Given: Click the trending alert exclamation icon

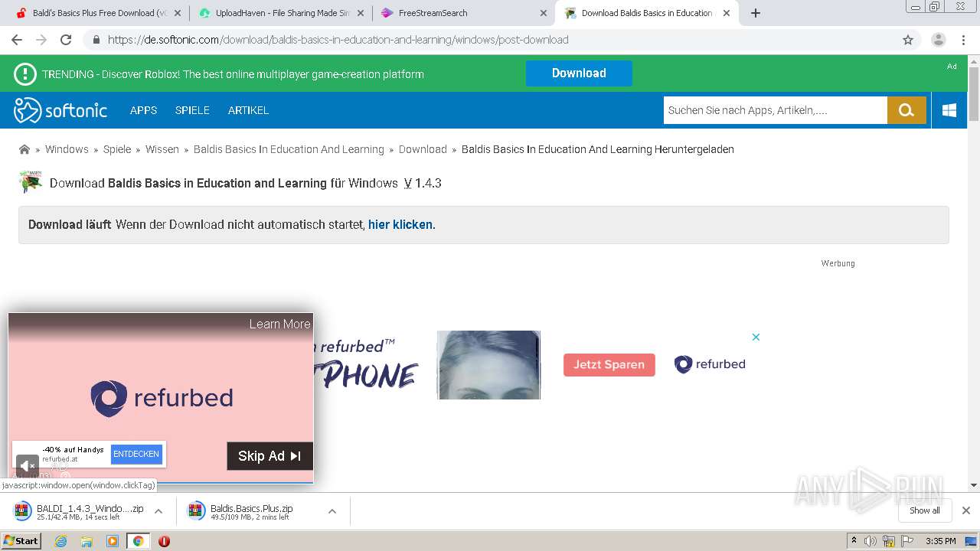Looking at the screenshot, I should click(25, 74).
